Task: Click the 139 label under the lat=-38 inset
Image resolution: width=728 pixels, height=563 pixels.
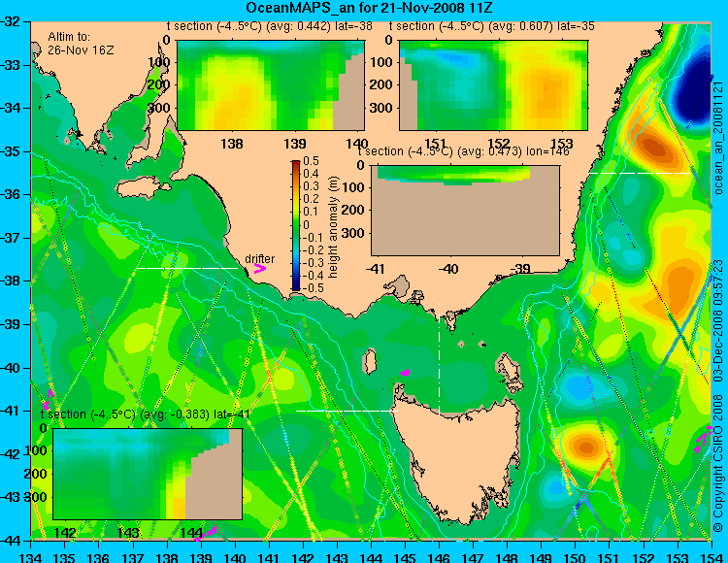Action: (295, 144)
